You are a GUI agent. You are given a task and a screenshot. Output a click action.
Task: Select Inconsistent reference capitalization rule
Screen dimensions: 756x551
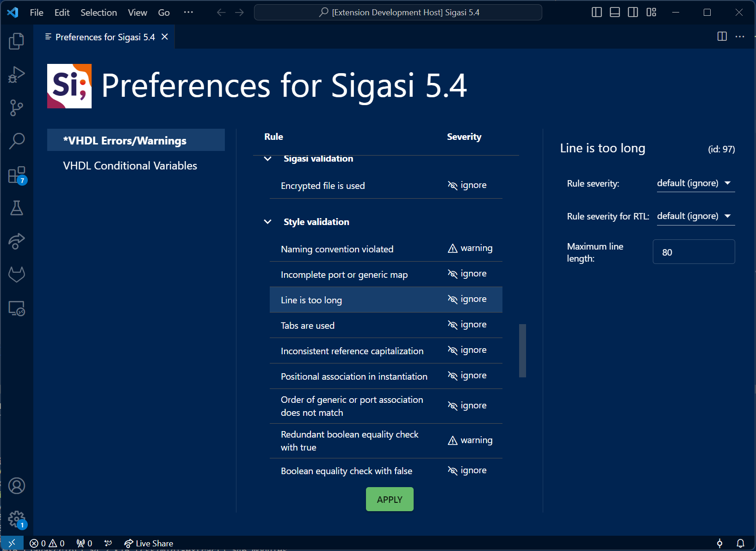[386, 351]
